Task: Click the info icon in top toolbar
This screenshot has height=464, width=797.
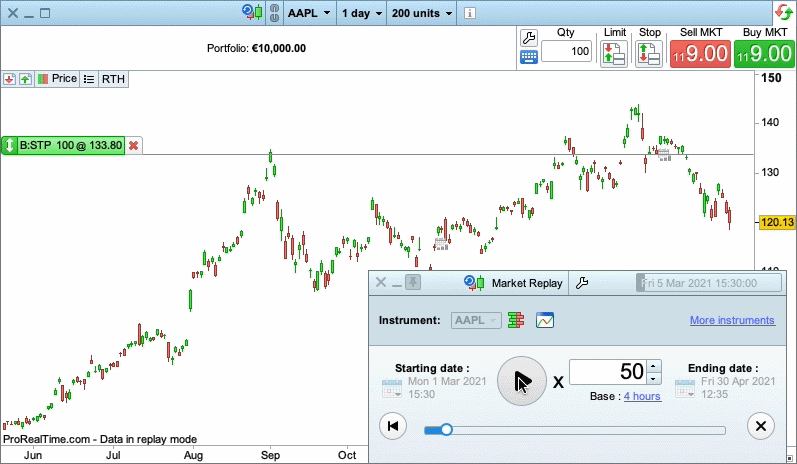Action: click(x=470, y=13)
